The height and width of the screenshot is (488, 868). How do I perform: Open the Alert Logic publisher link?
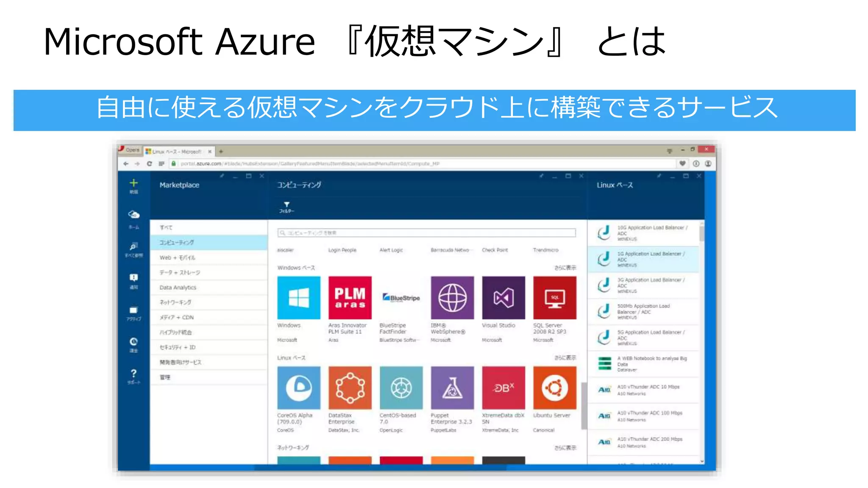click(x=391, y=250)
